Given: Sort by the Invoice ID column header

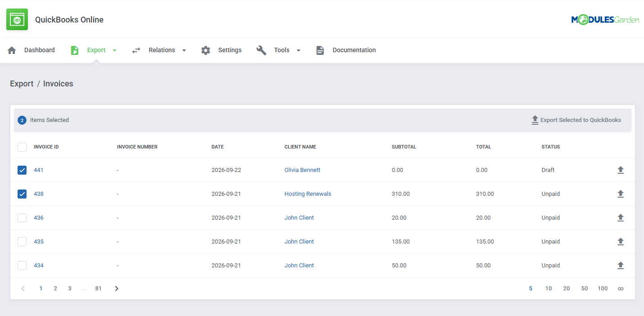Looking at the screenshot, I should point(46,147).
